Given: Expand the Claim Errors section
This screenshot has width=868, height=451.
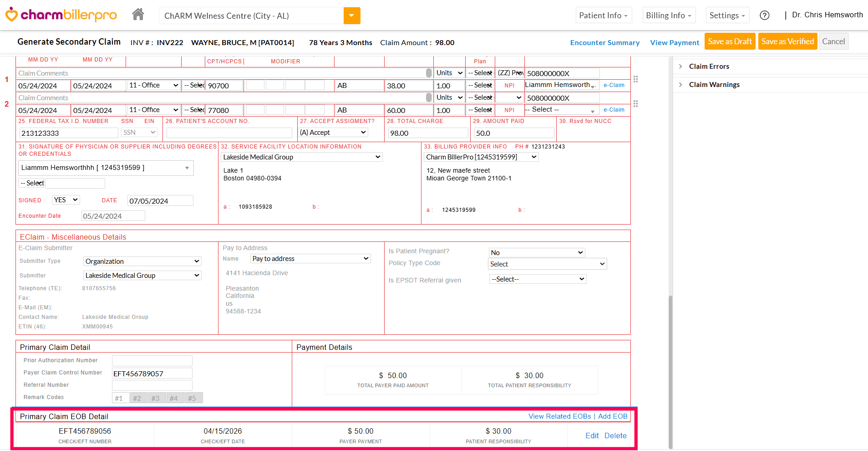Looking at the screenshot, I should point(709,67).
